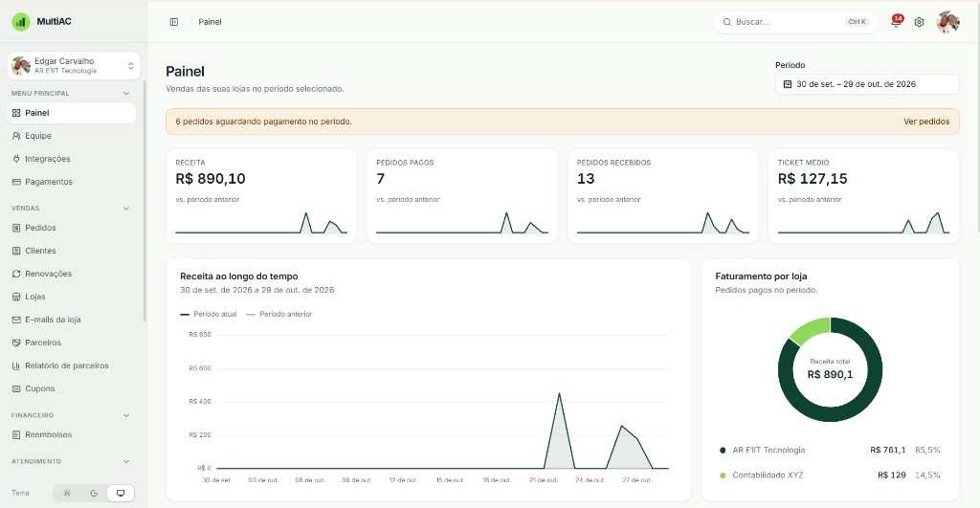980x508 pixels.
Task: Click the MultiAC green logo icon
Action: [21, 22]
